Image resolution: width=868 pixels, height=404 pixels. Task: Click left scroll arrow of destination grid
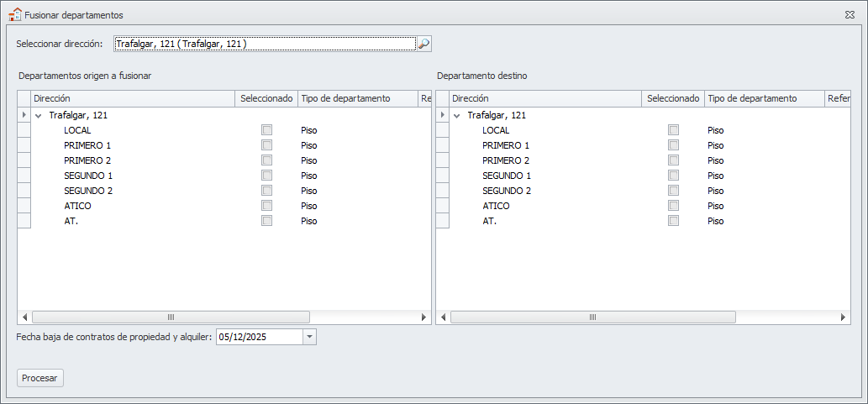[x=443, y=317]
